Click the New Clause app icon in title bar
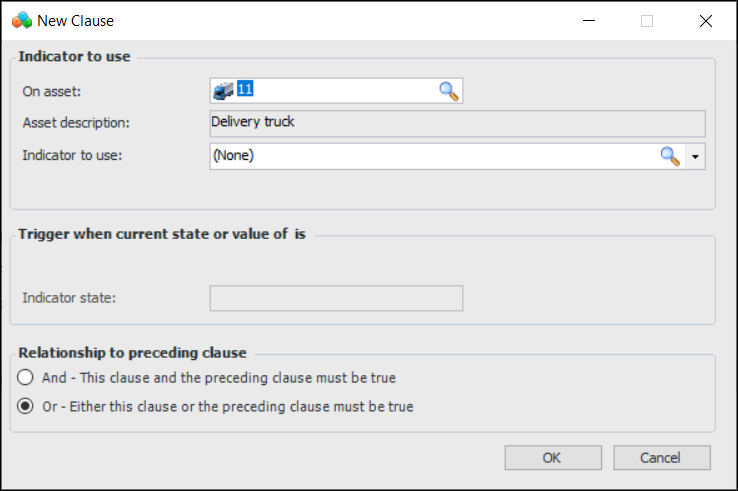This screenshot has height=491, width=738. 22,20
